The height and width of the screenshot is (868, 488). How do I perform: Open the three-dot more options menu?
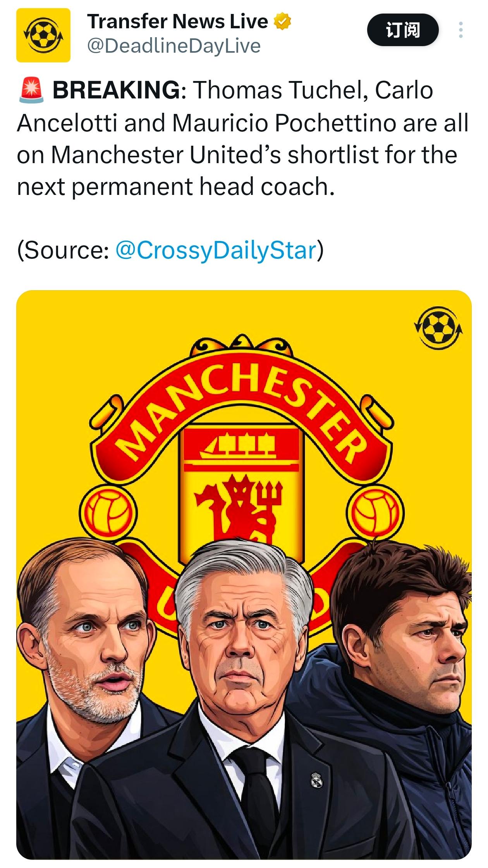coord(461,30)
